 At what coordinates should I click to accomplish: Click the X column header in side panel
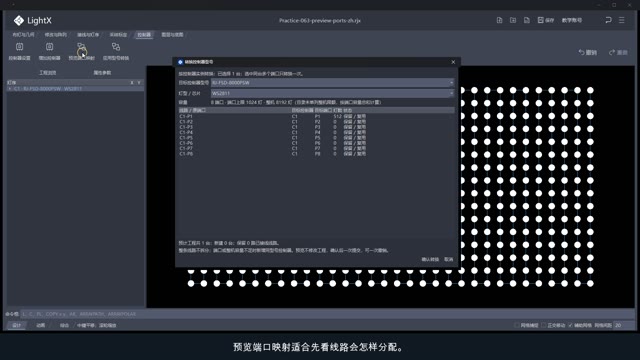pyautogui.click(x=132, y=82)
